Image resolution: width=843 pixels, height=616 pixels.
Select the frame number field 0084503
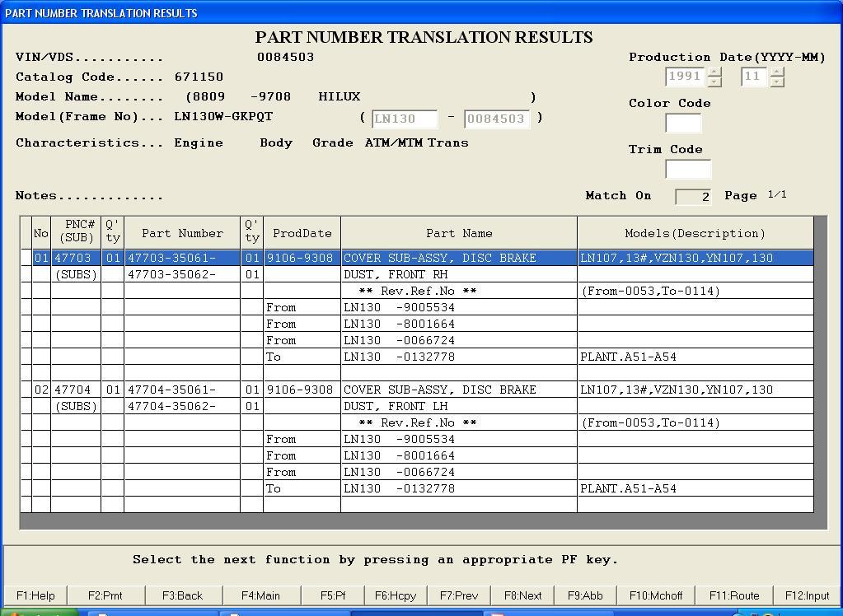tap(496, 119)
